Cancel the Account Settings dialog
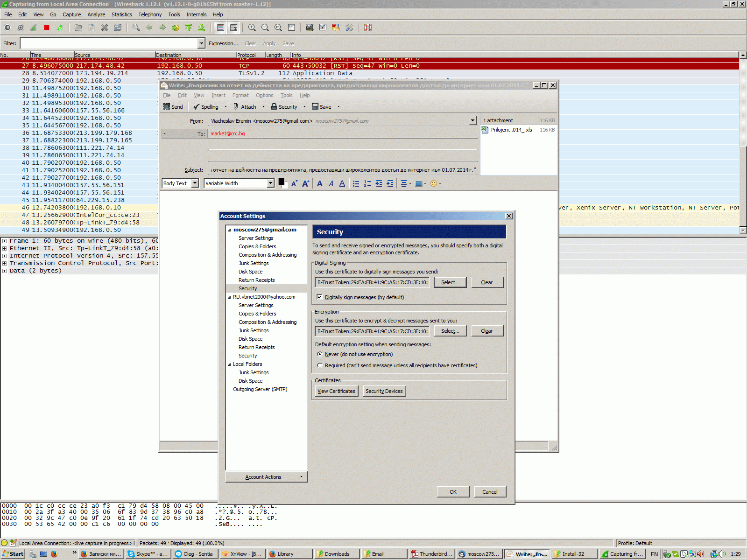Viewport: 747px width, 560px height. (490, 492)
